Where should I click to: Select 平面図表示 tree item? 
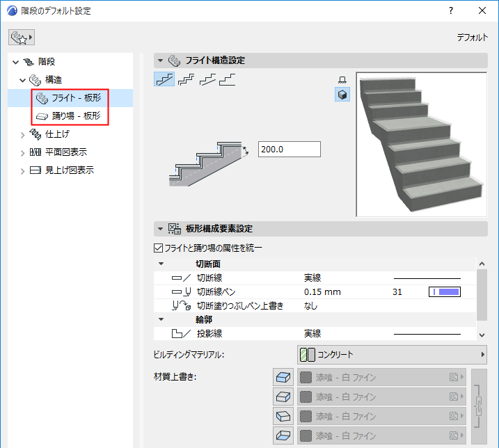point(66,152)
